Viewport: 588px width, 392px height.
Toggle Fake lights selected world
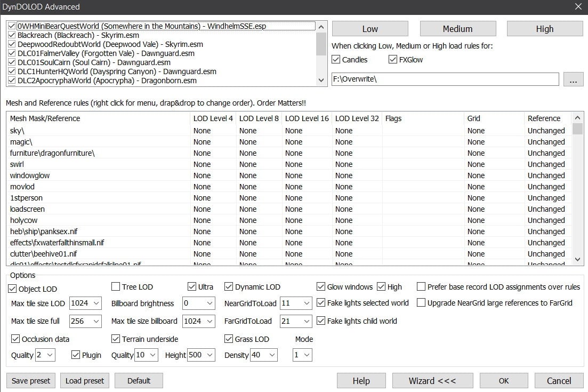320,303
